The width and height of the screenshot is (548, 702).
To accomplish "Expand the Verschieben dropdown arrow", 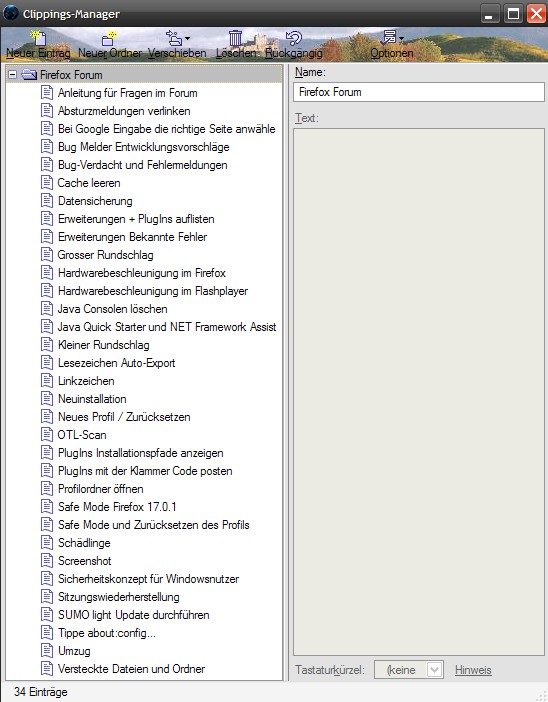I will pyautogui.click(x=187, y=39).
